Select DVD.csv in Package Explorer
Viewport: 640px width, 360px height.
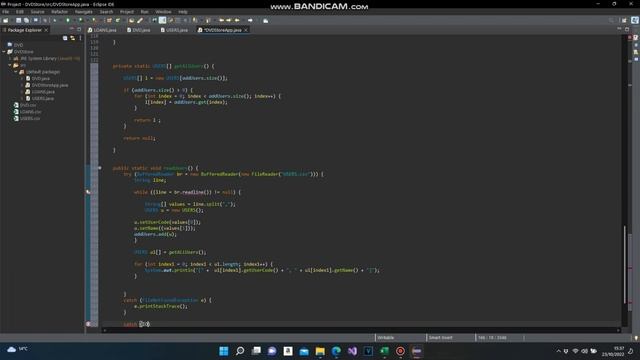point(28,105)
